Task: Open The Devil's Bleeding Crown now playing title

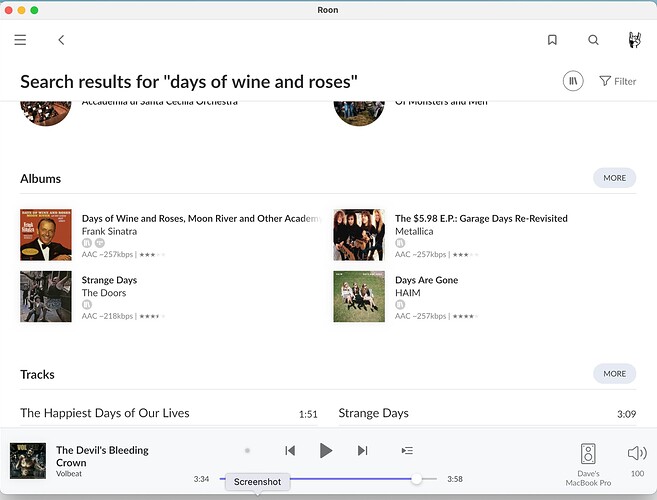Action: (x=102, y=456)
